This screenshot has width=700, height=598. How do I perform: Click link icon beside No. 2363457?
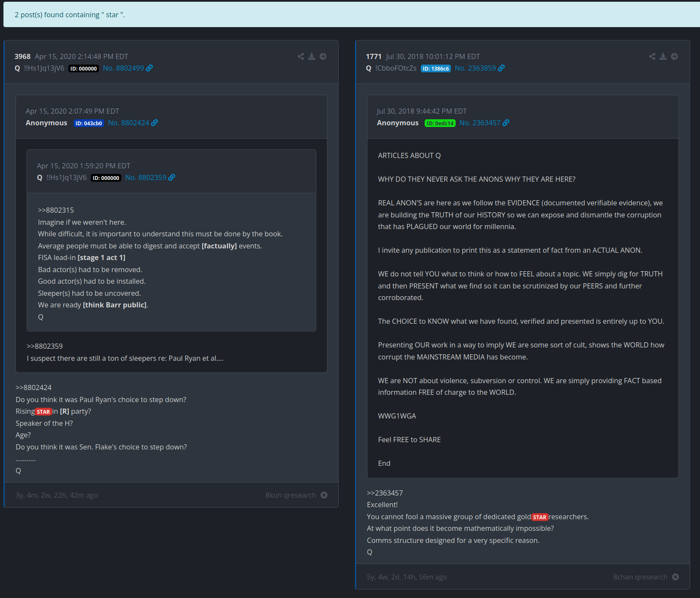(506, 123)
